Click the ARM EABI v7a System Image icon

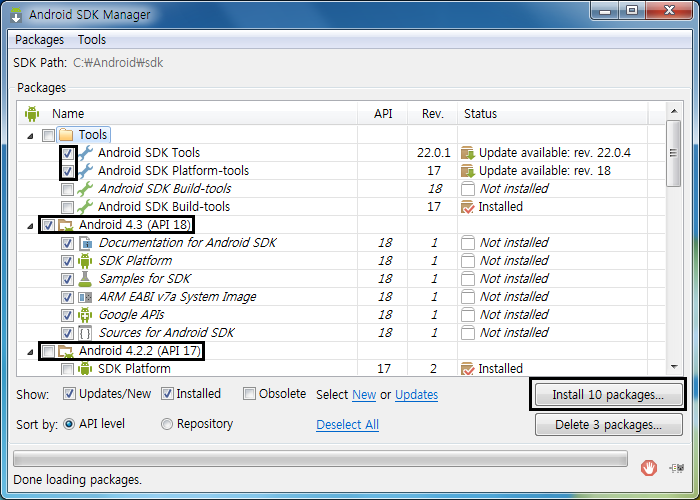[85, 297]
